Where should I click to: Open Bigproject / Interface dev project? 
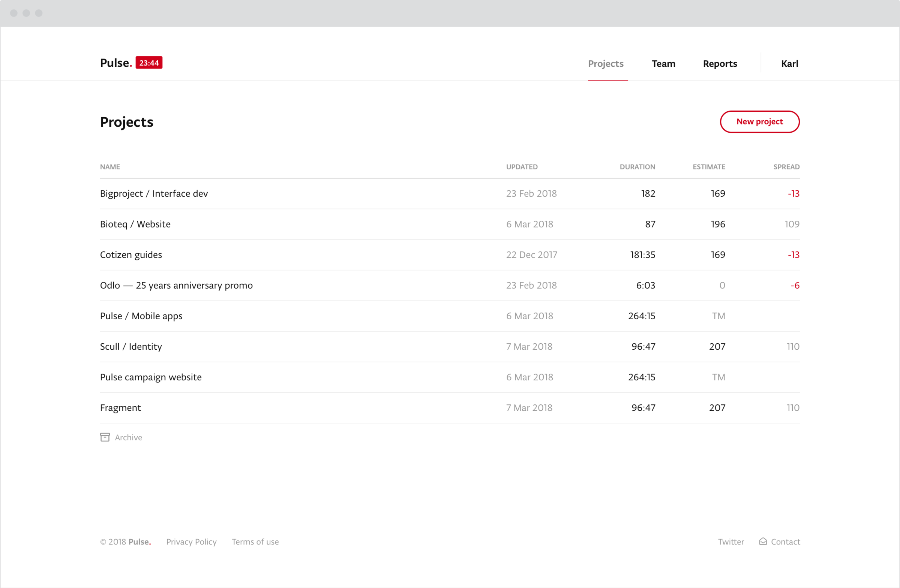pos(154,193)
